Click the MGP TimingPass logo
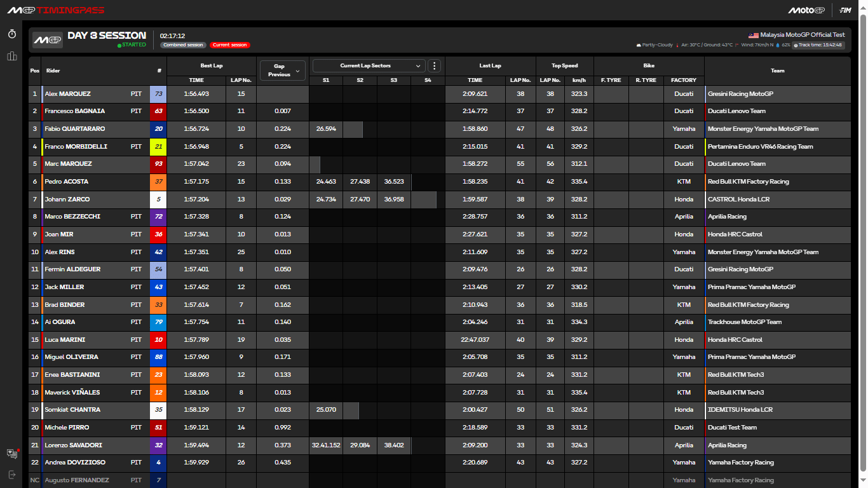Image resolution: width=868 pixels, height=488 pixels. pos(56,10)
